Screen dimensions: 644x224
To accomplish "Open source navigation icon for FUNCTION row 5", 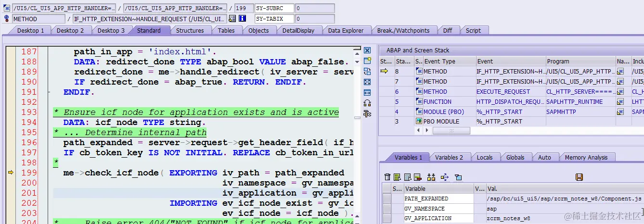I will (x=620, y=102).
